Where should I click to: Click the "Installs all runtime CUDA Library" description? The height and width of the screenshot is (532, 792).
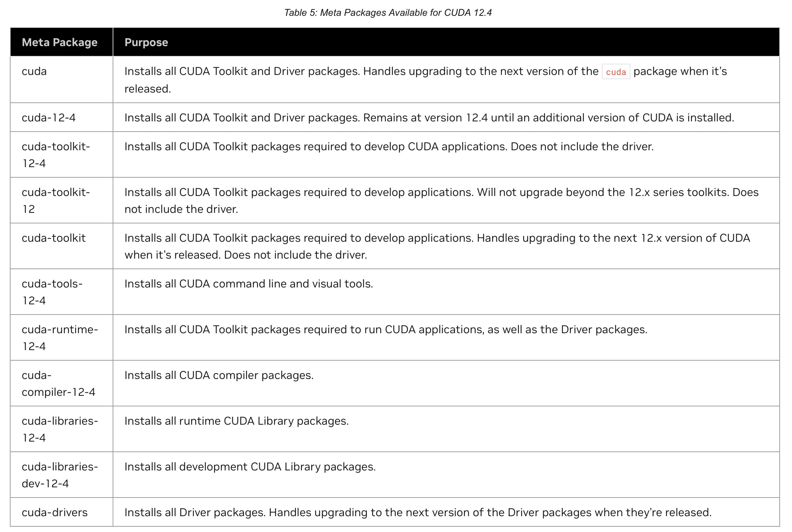tap(236, 421)
